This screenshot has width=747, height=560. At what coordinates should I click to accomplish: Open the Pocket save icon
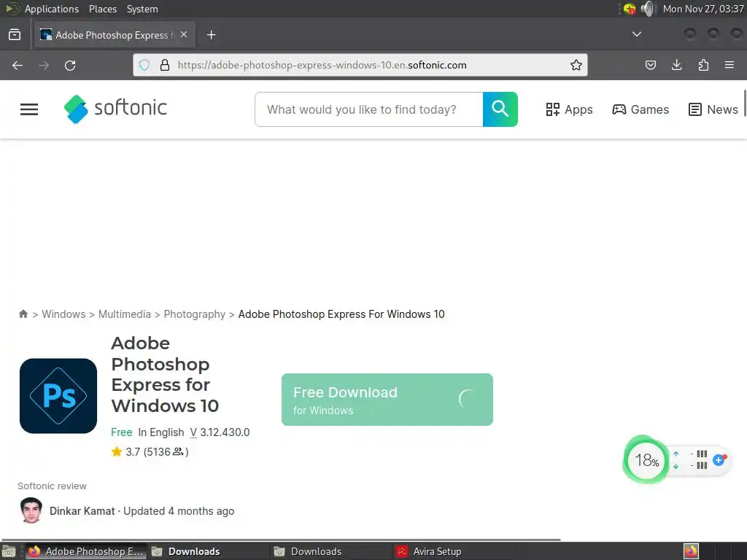coord(650,65)
